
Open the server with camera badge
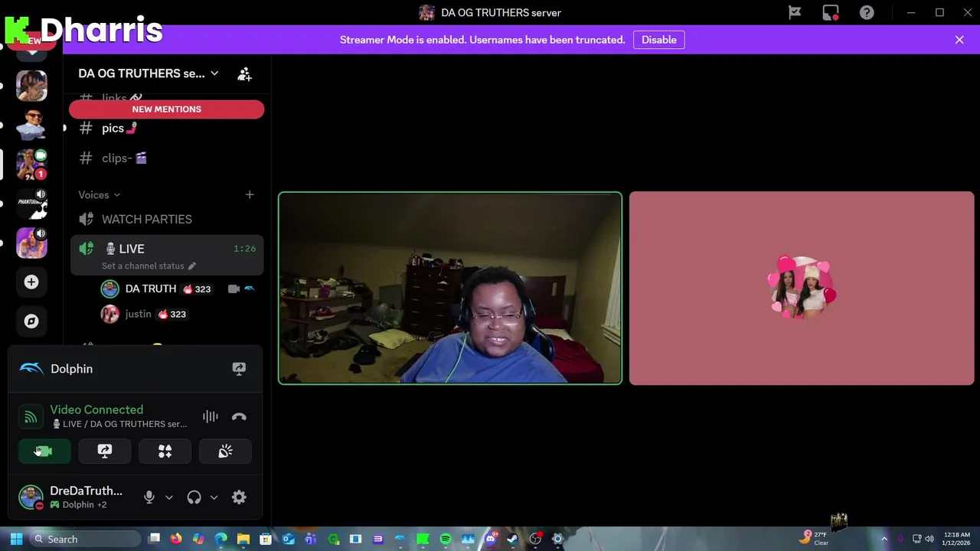click(x=31, y=164)
